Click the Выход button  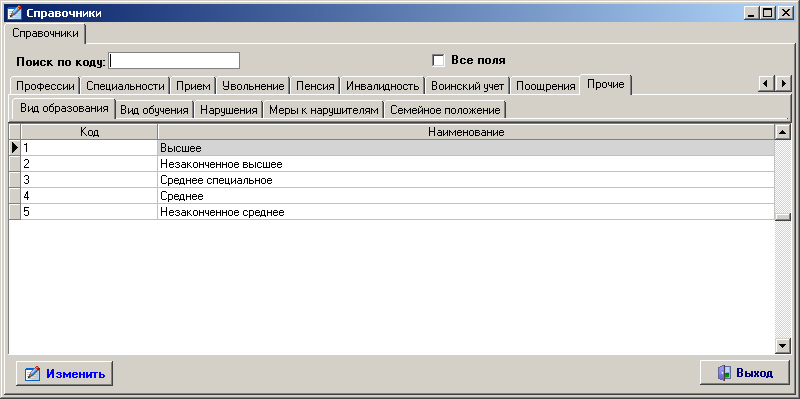(x=744, y=373)
